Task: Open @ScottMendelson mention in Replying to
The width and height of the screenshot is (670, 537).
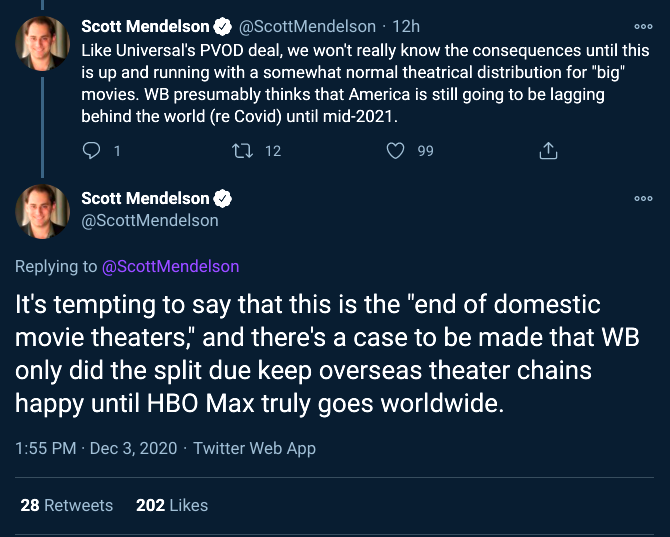Action: coord(171,267)
